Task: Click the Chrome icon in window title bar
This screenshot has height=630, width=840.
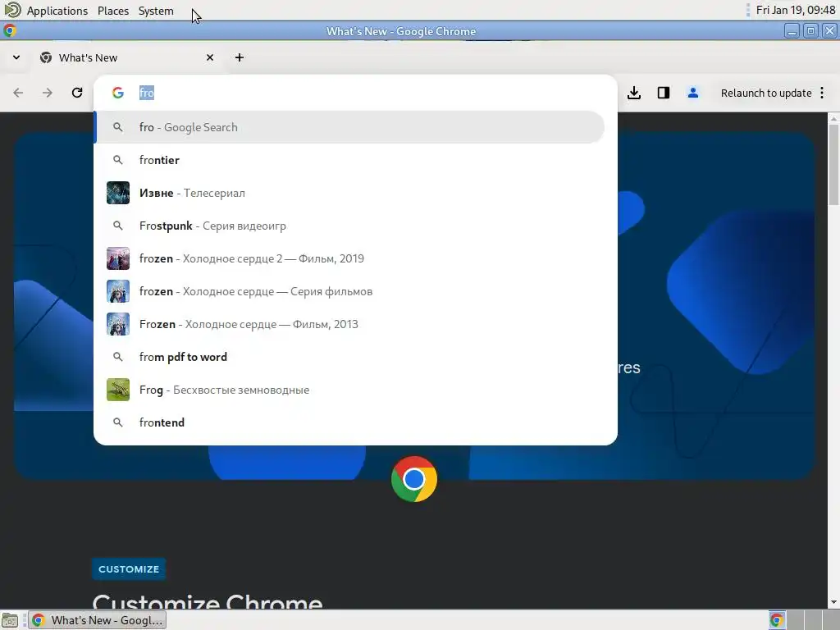Action: [10, 30]
